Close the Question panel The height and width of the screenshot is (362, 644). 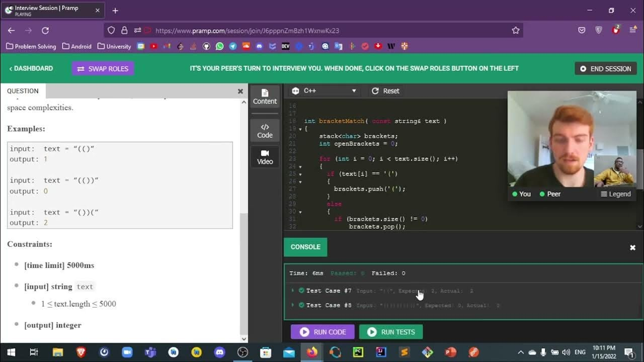tap(240, 92)
